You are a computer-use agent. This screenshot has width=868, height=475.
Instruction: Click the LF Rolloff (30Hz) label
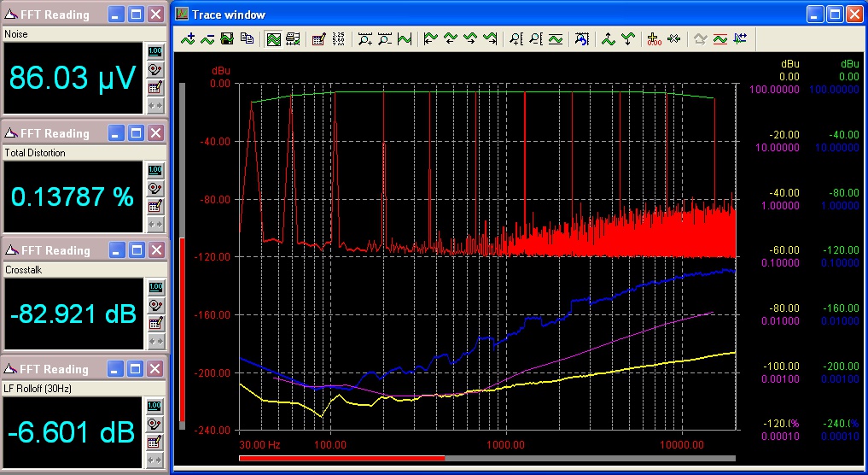click(x=38, y=389)
